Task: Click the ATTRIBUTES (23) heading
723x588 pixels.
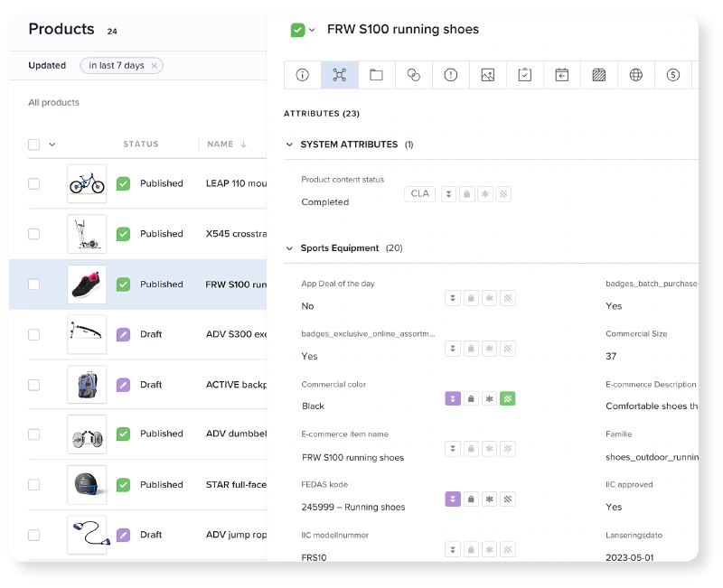Action: tap(322, 114)
